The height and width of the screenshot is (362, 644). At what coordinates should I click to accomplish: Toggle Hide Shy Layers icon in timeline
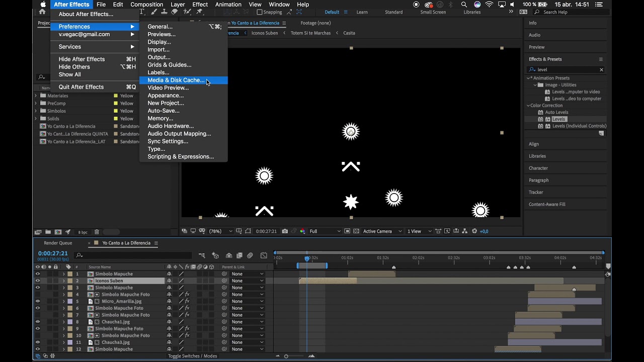coord(229,255)
